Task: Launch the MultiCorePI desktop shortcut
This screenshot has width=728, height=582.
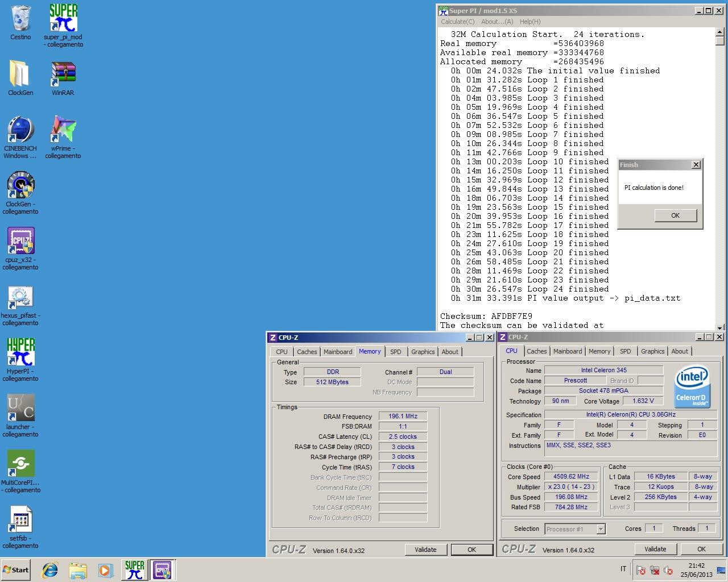Action: point(20,471)
